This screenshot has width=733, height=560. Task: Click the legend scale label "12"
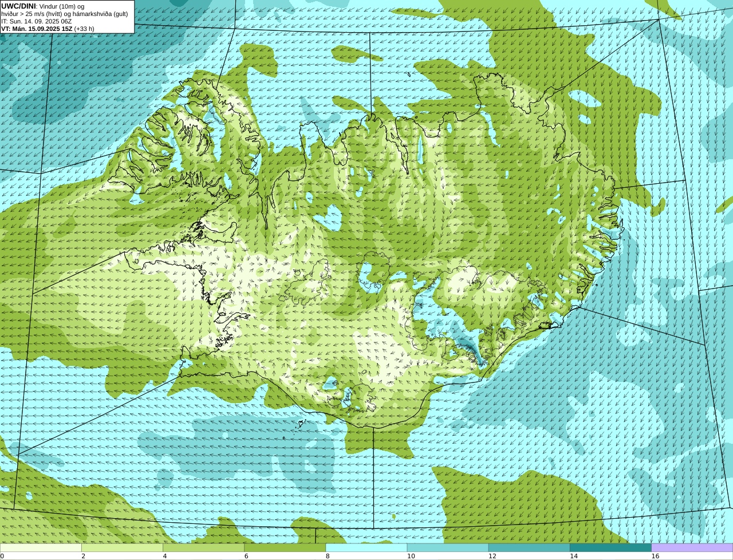click(x=492, y=556)
